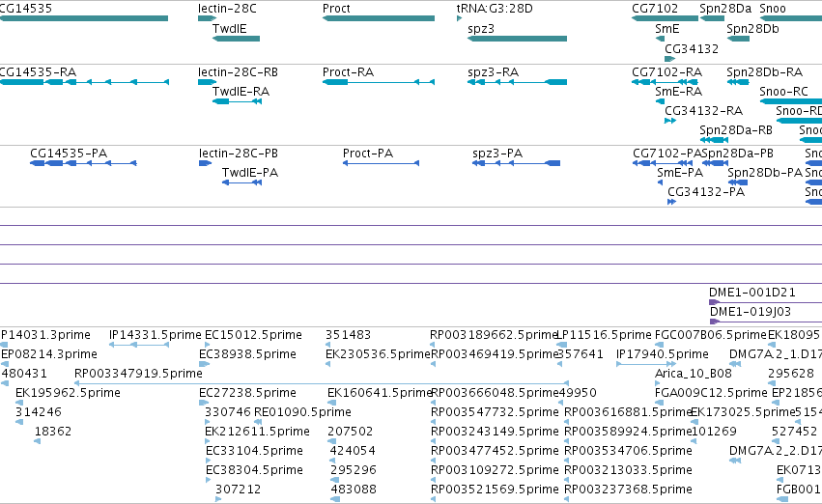Click the Proct-PA protein line
This screenshot has height=504, width=822.
tap(381, 163)
